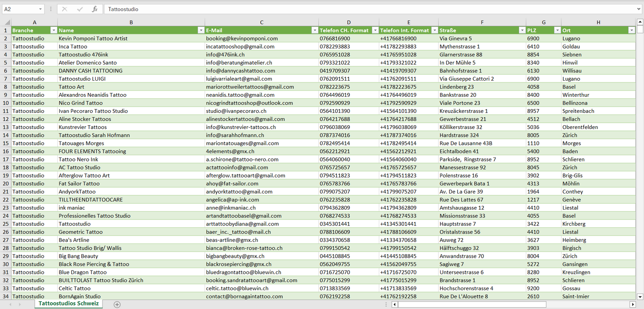Click the Select All corner triangle

[6, 22]
